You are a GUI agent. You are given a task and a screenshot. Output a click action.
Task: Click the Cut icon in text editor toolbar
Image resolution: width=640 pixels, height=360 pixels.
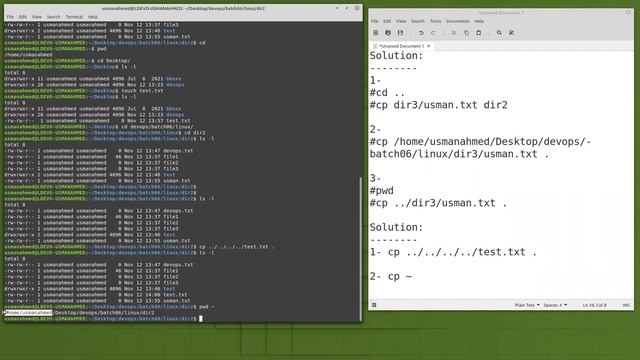[x=453, y=33]
